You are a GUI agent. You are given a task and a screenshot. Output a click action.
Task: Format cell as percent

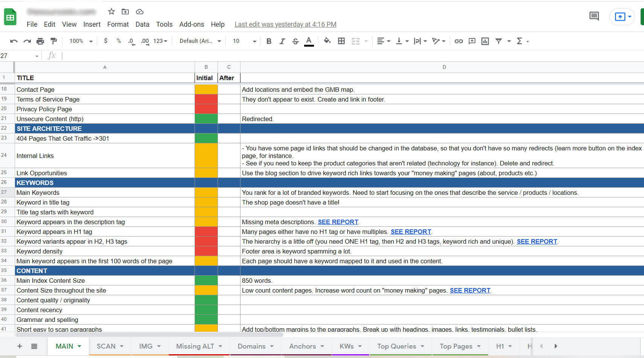[119, 41]
